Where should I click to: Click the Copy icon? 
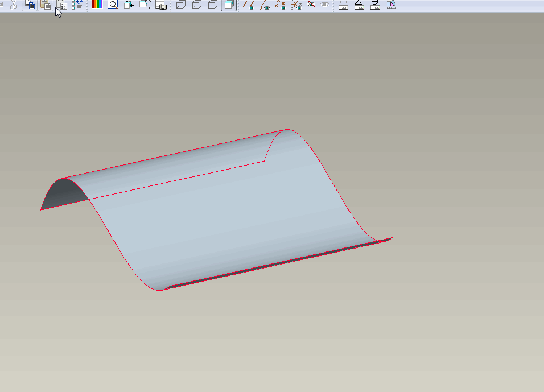point(30,5)
